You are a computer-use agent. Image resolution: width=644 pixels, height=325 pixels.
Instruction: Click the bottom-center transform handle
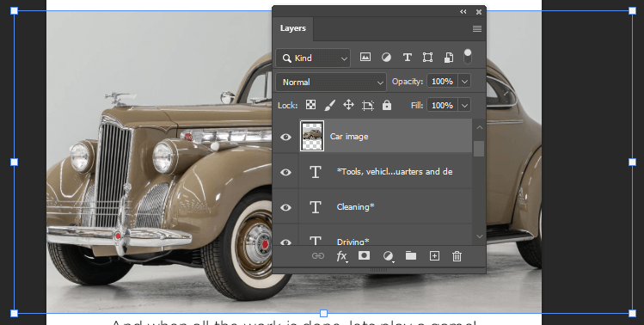coord(323,314)
